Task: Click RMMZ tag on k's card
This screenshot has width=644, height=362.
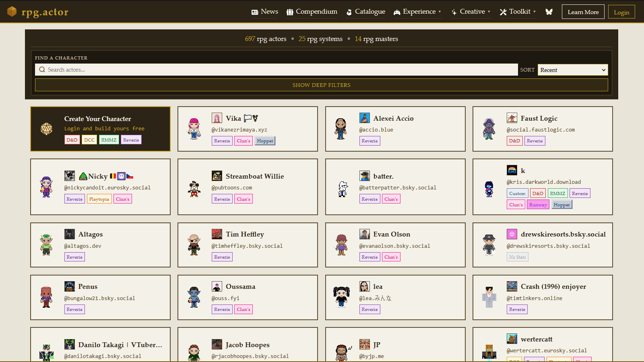Action: coord(557,193)
